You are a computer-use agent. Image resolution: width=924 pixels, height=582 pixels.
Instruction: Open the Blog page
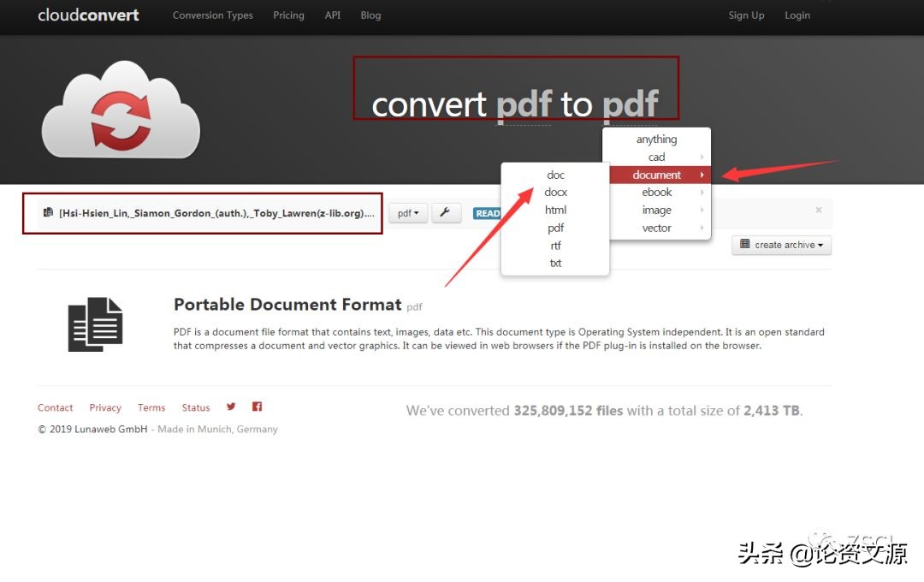(370, 15)
